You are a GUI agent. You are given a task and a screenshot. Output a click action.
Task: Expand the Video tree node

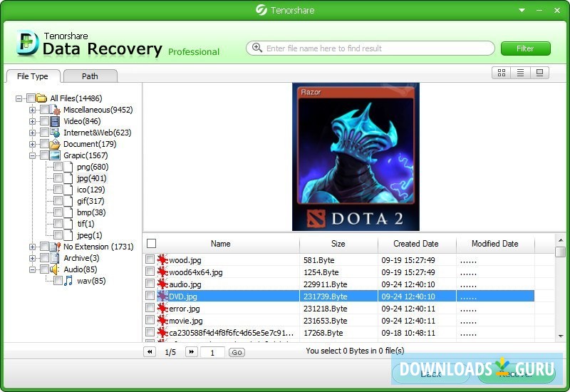[x=32, y=121]
